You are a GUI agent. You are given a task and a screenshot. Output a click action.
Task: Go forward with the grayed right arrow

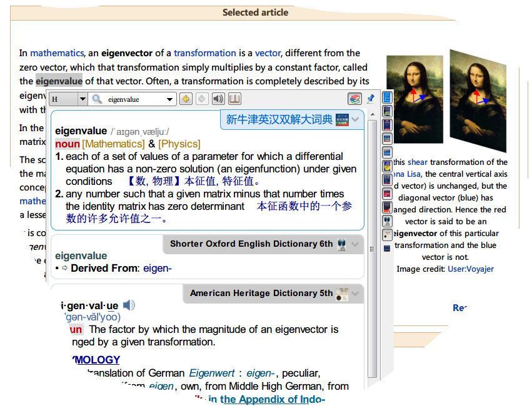[x=202, y=99]
